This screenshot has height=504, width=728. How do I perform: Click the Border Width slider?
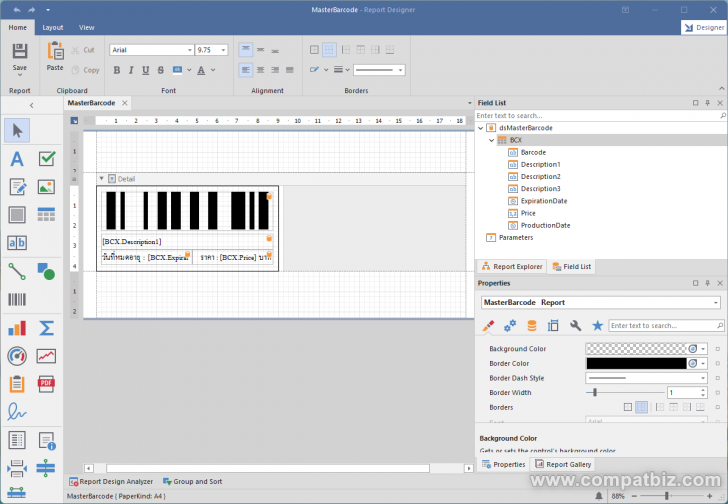click(625, 393)
